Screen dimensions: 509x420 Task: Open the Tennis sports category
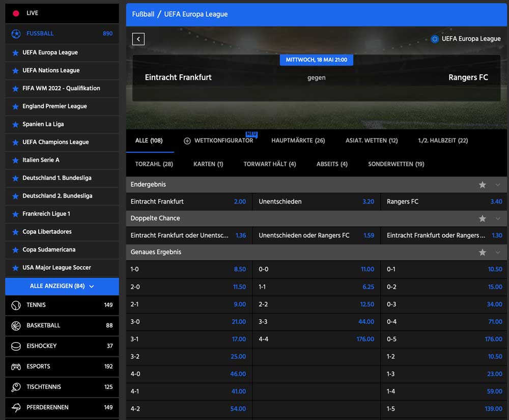pyautogui.click(x=62, y=305)
